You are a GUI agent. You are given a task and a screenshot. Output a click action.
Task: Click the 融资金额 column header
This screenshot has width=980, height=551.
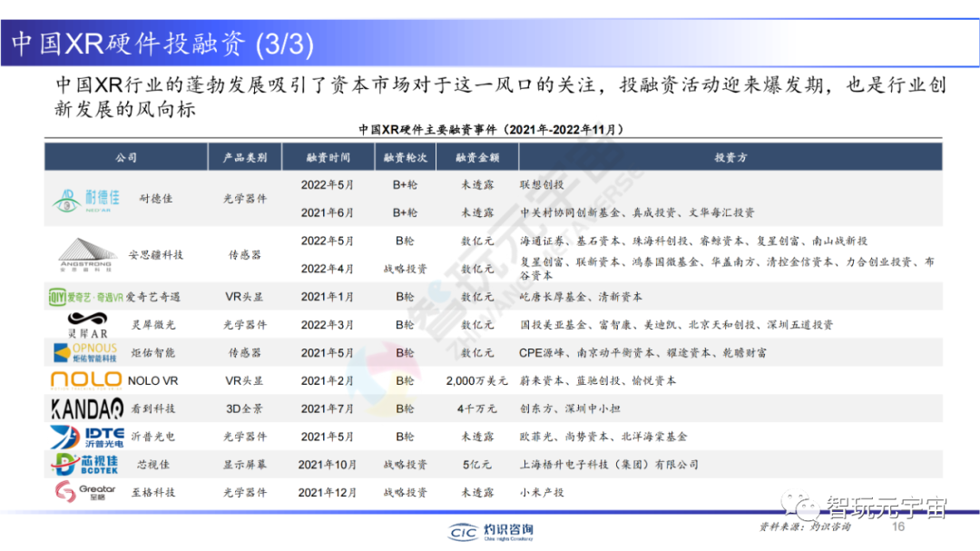click(477, 158)
